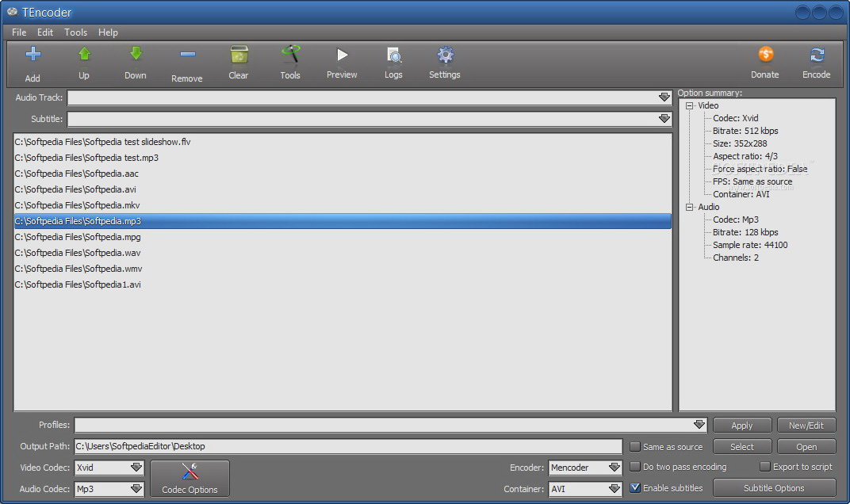
Task: Click Size: 352x288 summary item
Action: coord(740,143)
